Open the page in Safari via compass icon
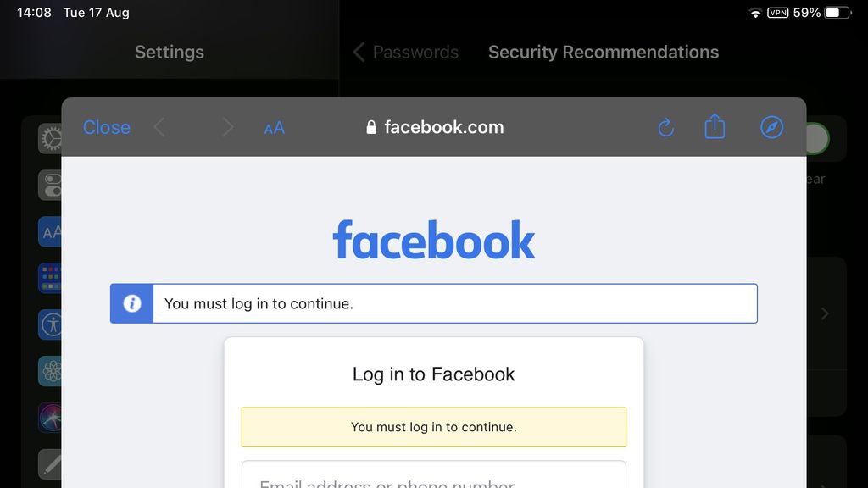The image size is (868, 488). pyautogui.click(x=771, y=127)
